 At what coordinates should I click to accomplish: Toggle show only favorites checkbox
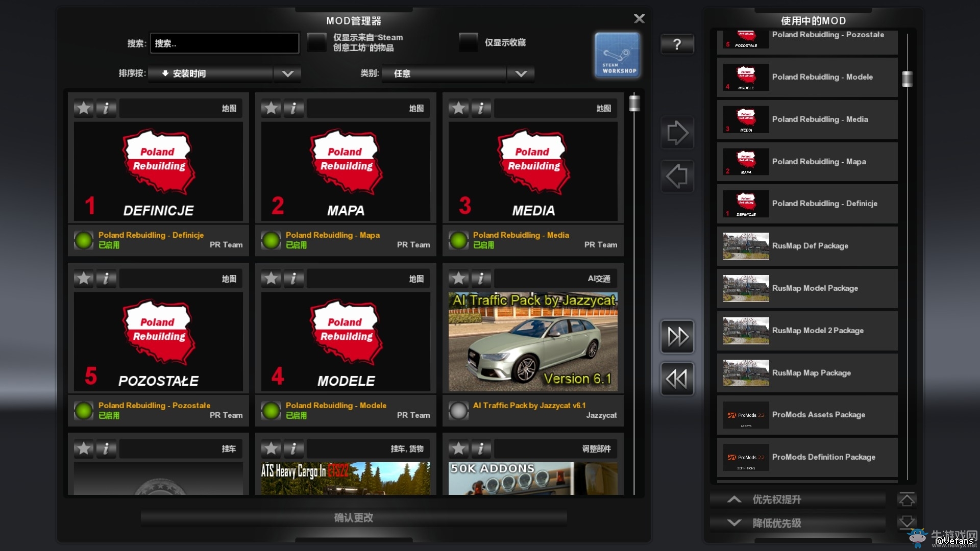[x=468, y=42]
